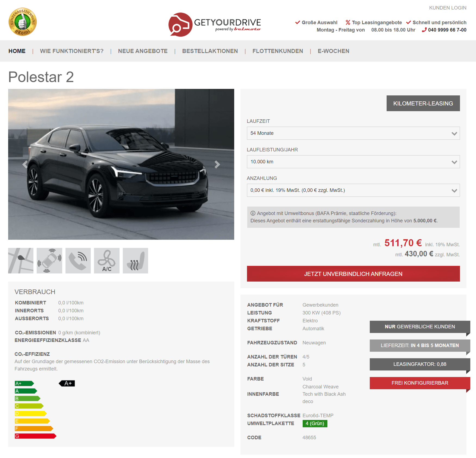Click the green A+ efficiency bar
The width and height of the screenshot is (476, 458).
[24, 384]
